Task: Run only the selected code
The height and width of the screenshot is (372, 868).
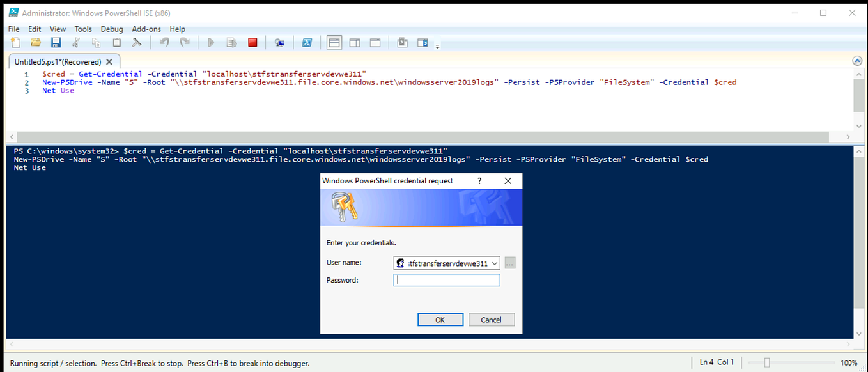Action: tap(231, 42)
